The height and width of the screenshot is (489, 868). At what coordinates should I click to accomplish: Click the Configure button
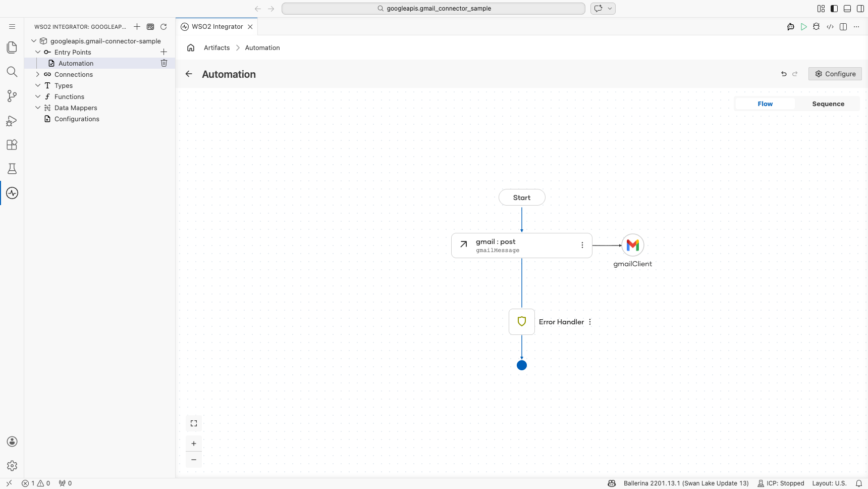(x=835, y=74)
